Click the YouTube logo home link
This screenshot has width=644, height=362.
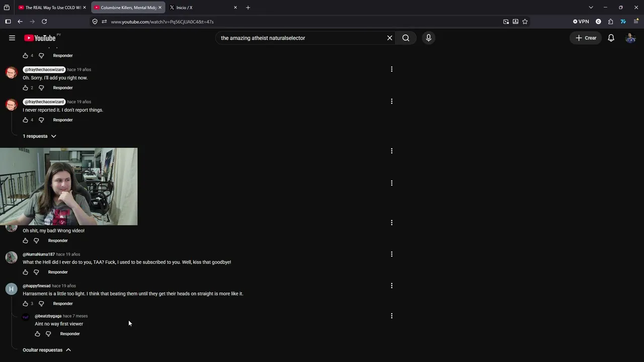[40, 38]
